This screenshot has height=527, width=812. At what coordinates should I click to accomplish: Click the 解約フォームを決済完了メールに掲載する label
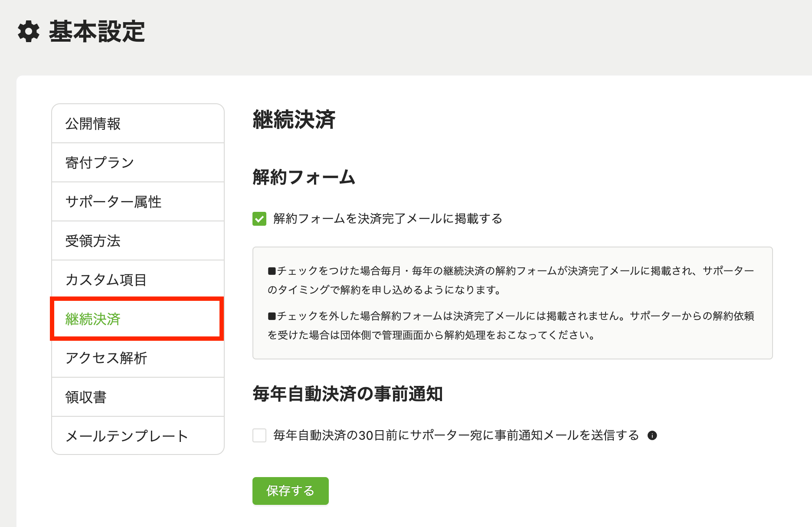coord(388,219)
